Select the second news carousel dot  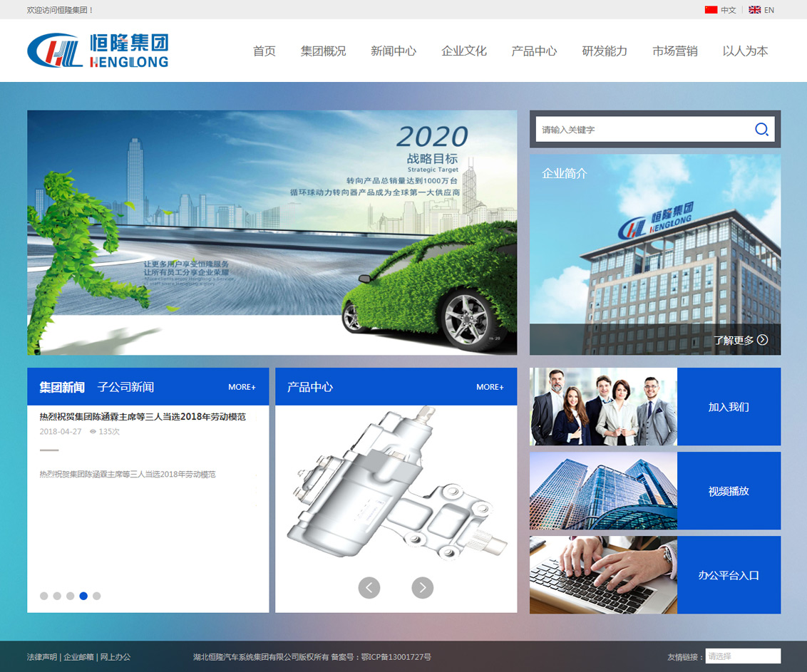coord(57,596)
